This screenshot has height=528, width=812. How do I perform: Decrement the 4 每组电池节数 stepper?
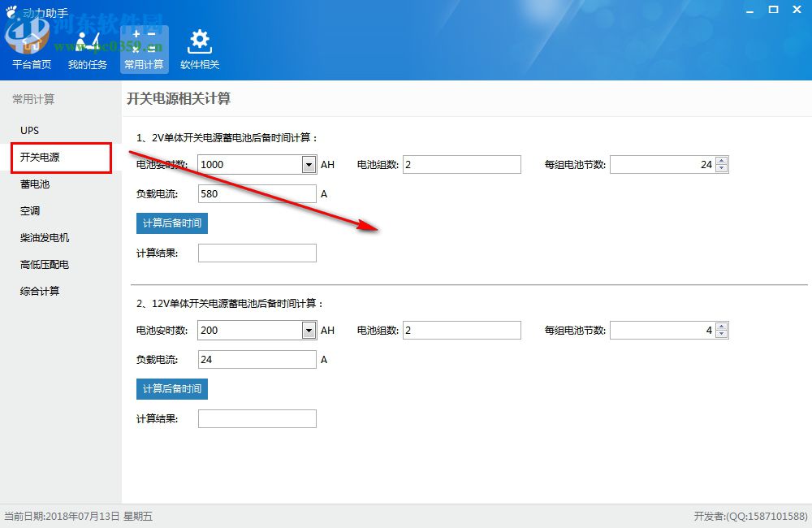click(721, 335)
